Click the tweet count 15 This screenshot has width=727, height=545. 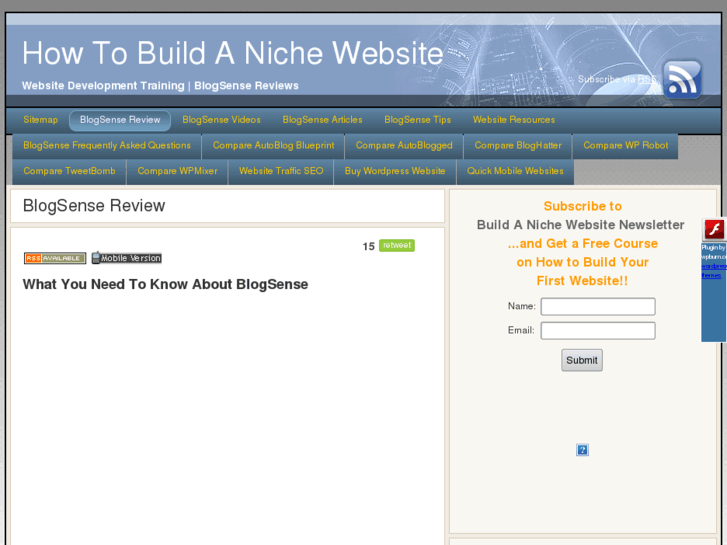pos(369,246)
